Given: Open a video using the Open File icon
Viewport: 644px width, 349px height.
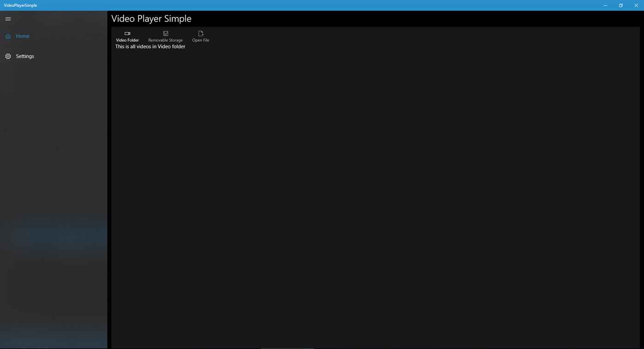Looking at the screenshot, I should [200, 33].
